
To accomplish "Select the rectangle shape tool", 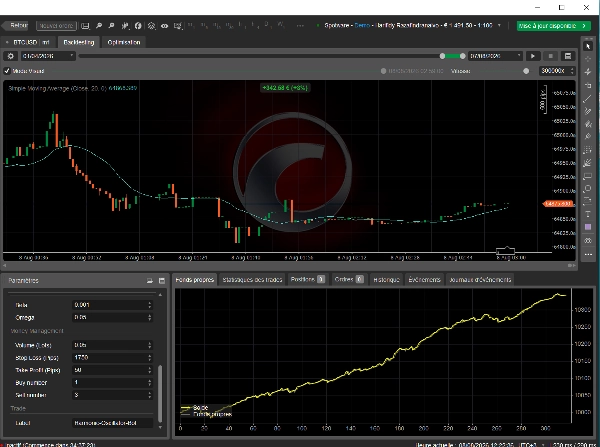I will [588, 176].
